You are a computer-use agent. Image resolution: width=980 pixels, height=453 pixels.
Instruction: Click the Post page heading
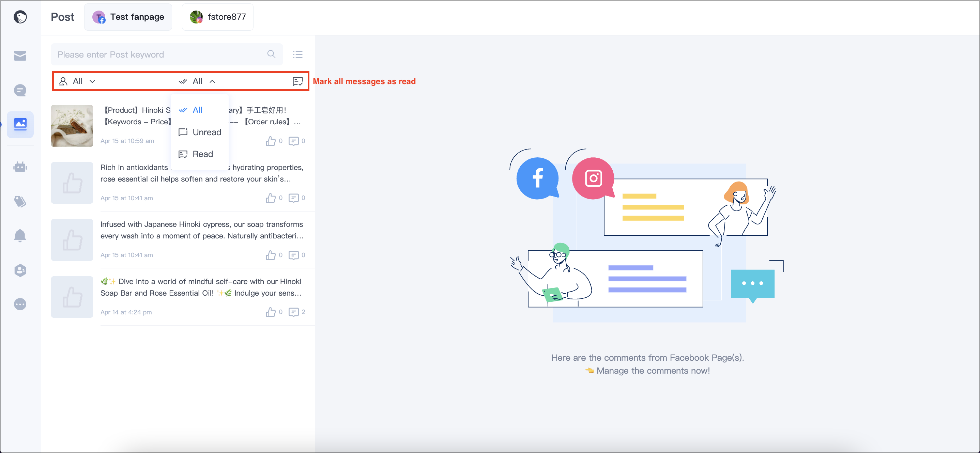63,17
